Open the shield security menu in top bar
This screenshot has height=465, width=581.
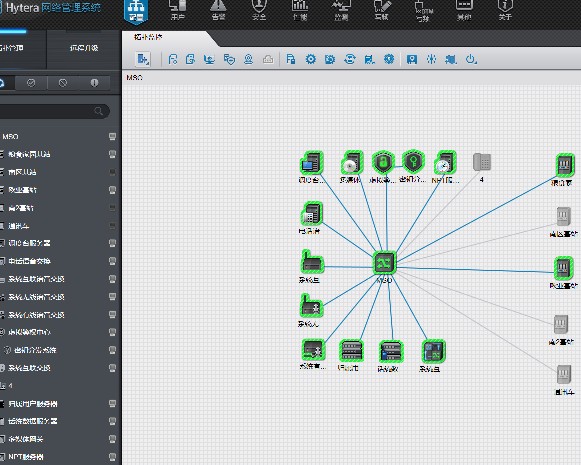pos(259,10)
